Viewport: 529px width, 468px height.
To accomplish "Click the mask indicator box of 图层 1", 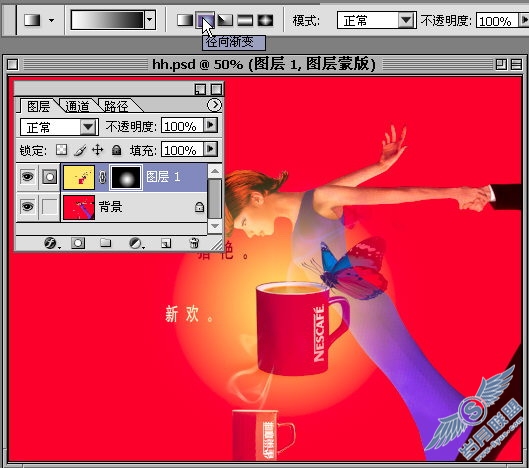I will coord(49,176).
